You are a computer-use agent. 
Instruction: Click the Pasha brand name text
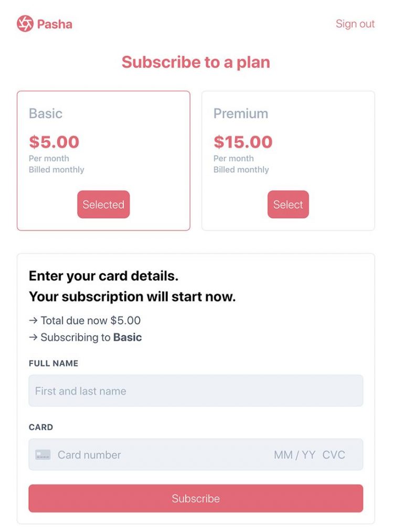click(54, 24)
